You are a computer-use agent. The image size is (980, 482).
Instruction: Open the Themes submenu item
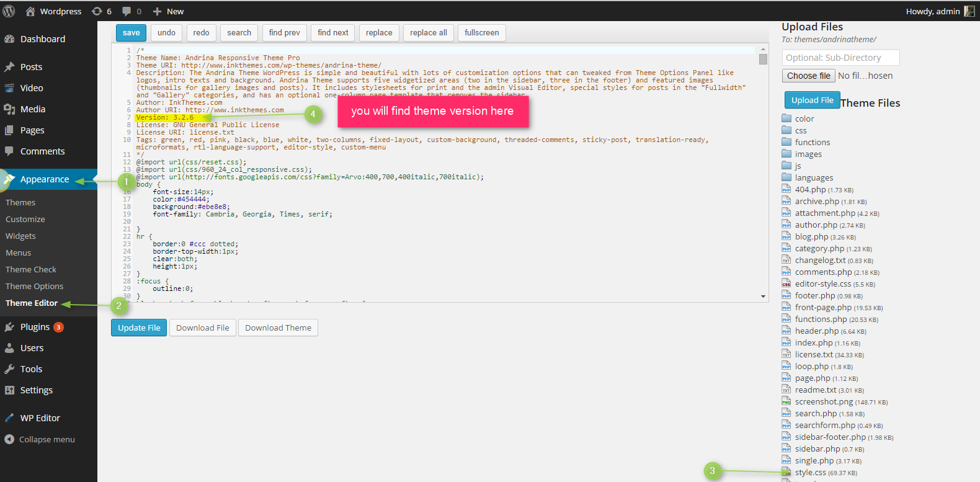coord(20,202)
